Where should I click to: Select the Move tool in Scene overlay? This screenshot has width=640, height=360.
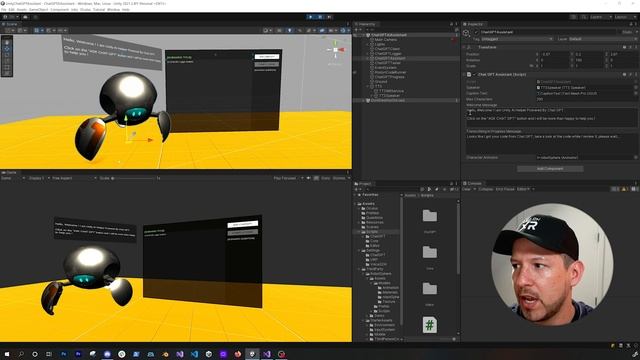tap(7, 49)
